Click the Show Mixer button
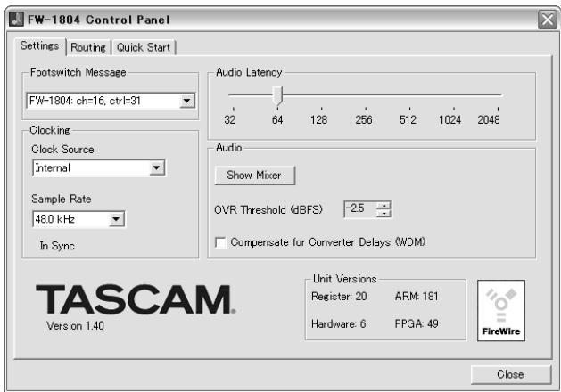The height and width of the screenshot is (392, 561). coord(254,176)
